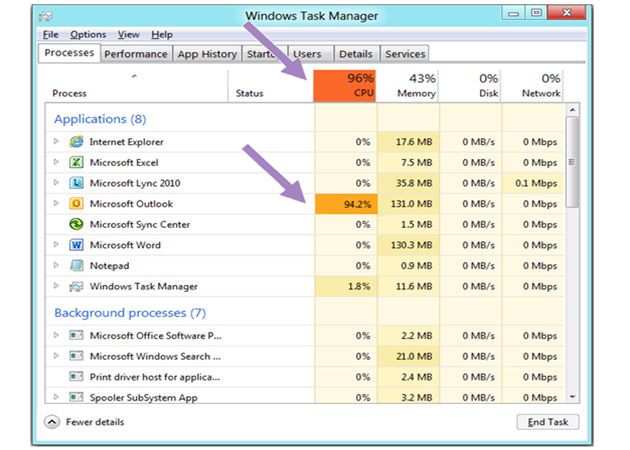Expand the Microsoft Windows Search background process
Viewport: 630px width, 450px height.
57,356
